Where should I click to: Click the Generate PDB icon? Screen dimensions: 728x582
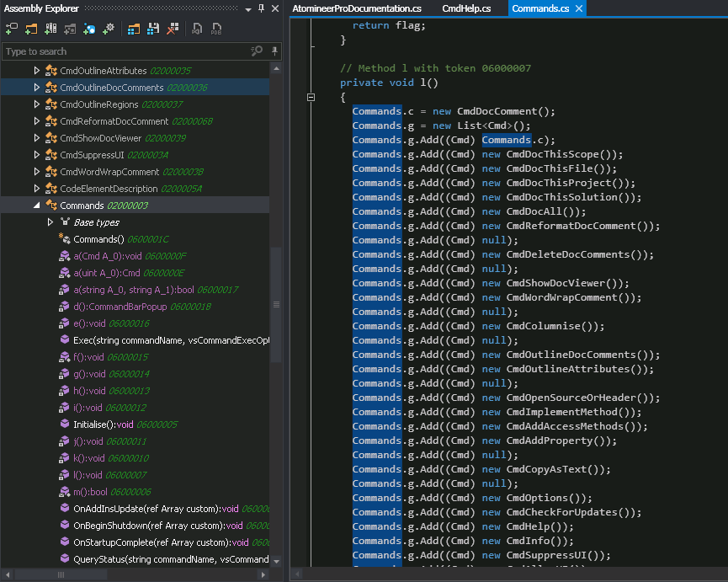(216, 29)
